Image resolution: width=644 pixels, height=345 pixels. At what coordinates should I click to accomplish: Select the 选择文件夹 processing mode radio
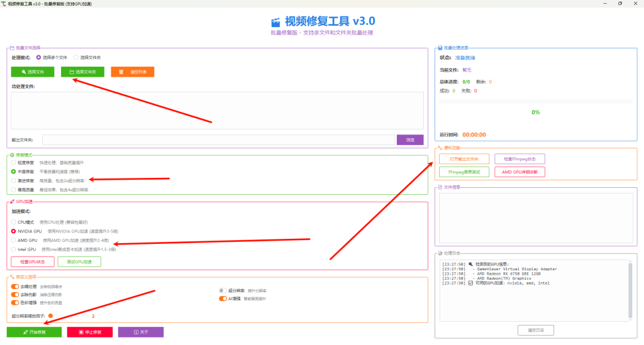point(77,57)
